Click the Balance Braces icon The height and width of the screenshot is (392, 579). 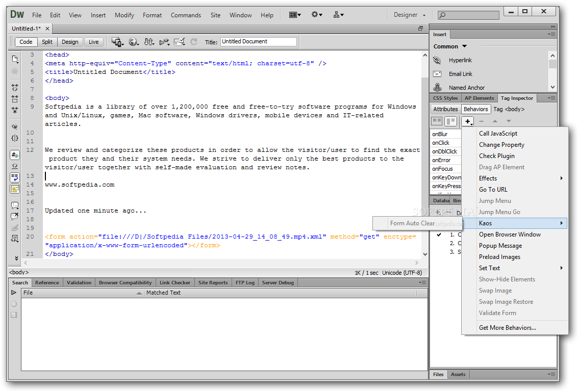click(15, 138)
